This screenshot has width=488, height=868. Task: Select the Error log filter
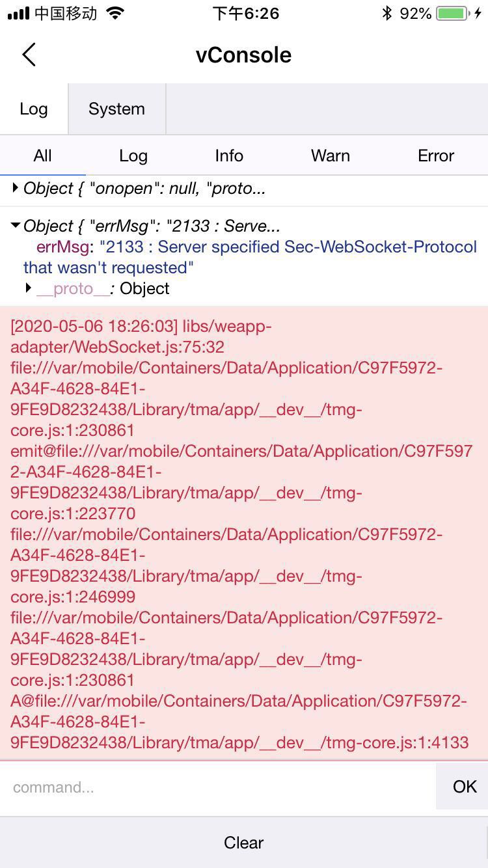pyautogui.click(x=435, y=156)
